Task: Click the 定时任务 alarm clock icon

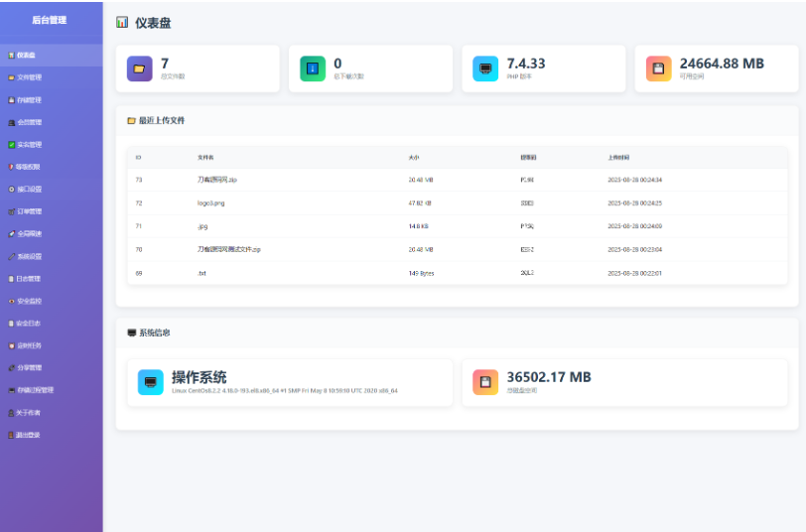Action: [11, 345]
